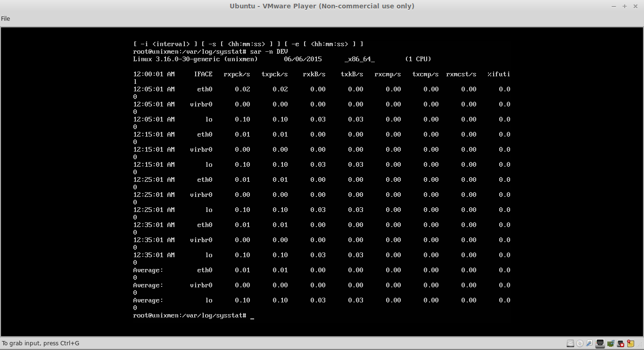Screen dimensions: 644x350
Task: Click the txcmp/s column header
Action: [426, 74]
